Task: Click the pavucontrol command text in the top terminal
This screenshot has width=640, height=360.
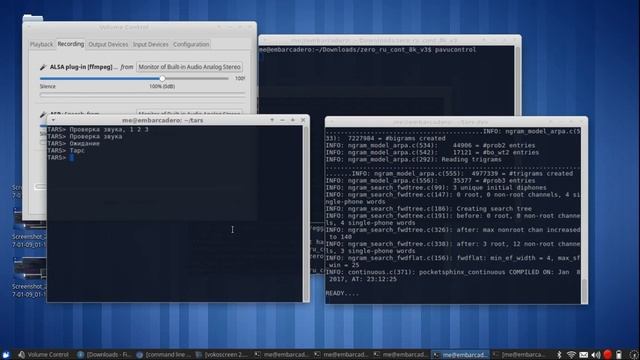Action: [455, 50]
